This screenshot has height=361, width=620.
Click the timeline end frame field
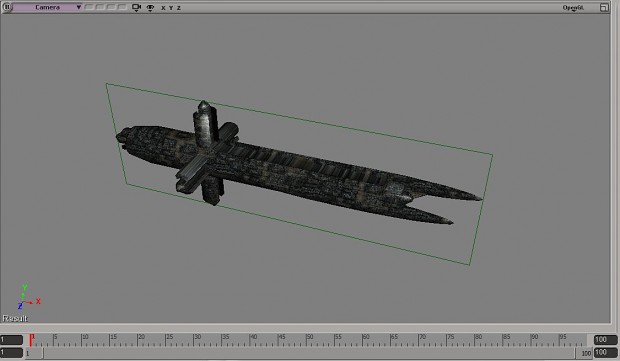[x=605, y=340]
